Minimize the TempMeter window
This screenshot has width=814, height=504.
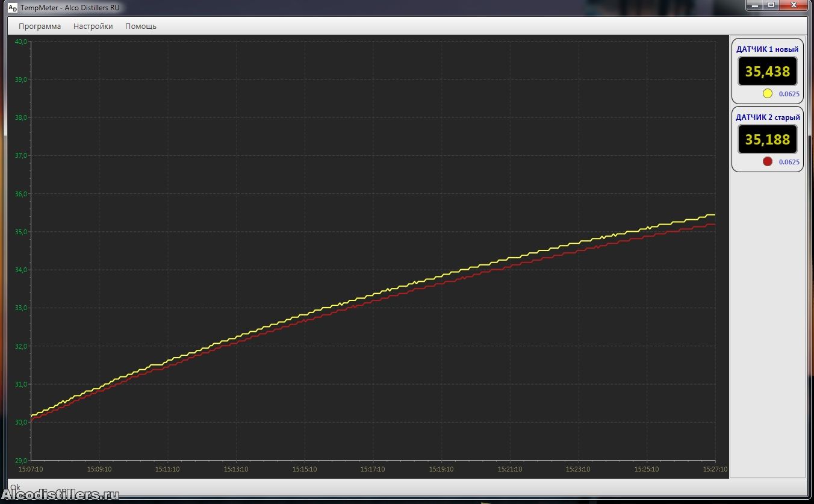click(x=756, y=5)
